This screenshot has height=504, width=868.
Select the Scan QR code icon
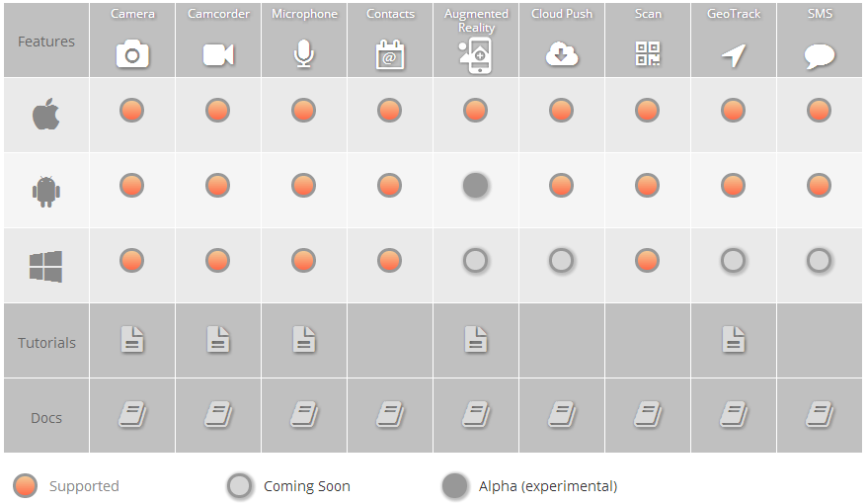648,54
